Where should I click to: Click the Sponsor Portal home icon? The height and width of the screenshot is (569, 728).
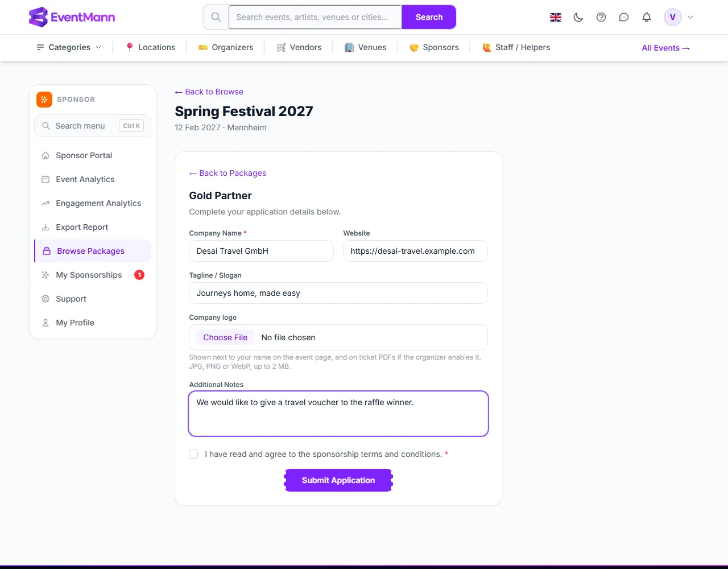pyautogui.click(x=45, y=155)
